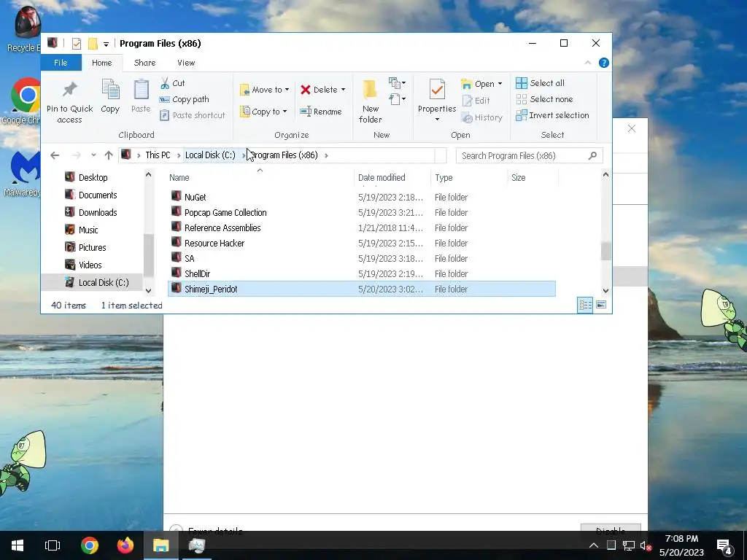Open the File tab
The height and width of the screenshot is (560, 747).
[x=61, y=63]
